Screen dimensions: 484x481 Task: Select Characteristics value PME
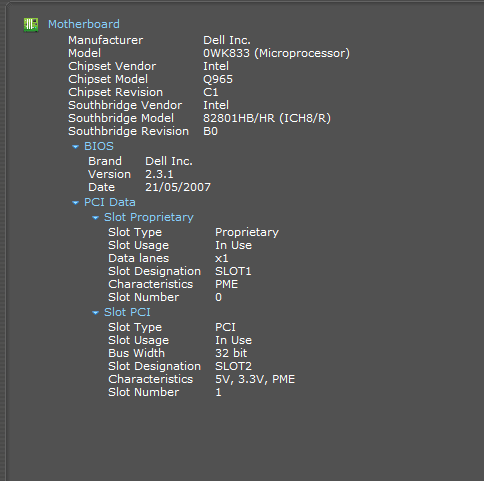click(x=226, y=284)
